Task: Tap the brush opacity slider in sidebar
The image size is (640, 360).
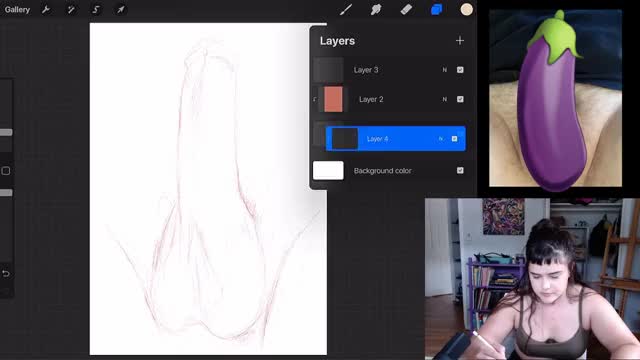Action: [x=6, y=193]
